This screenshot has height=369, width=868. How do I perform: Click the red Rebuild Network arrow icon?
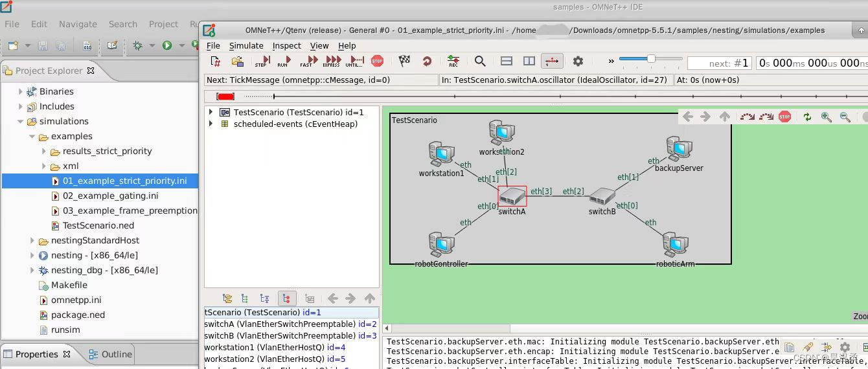(x=427, y=61)
